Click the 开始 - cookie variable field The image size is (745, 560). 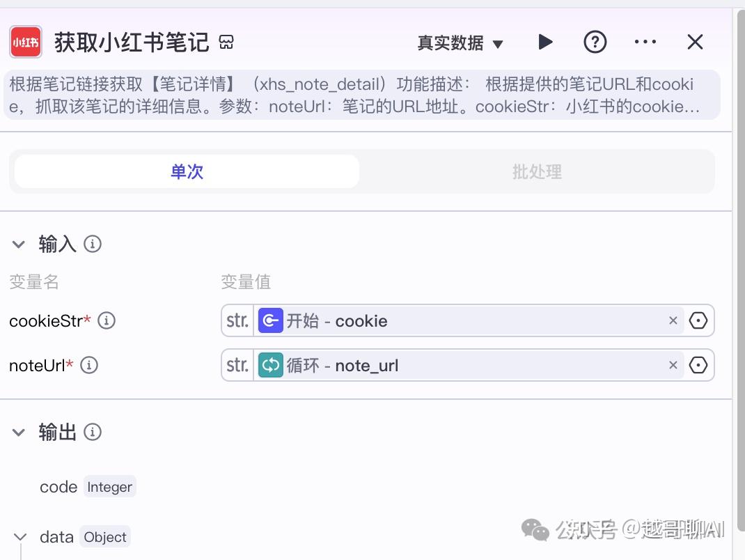467,321
